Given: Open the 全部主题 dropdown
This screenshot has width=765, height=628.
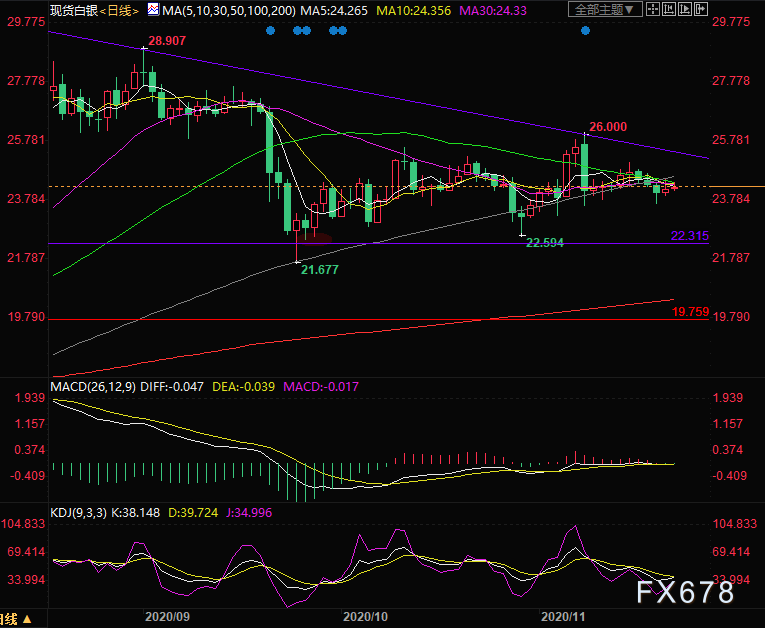Looking at the screenshot, I should click(x=605, y=9).
